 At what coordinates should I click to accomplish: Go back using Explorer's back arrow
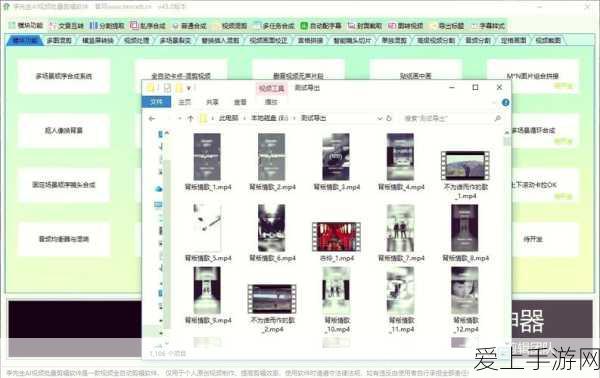point(152,119)
